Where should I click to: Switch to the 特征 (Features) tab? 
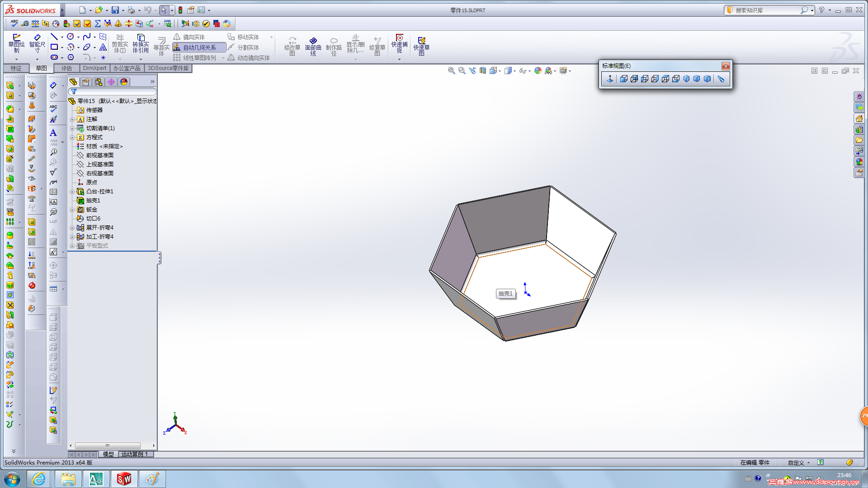point(16,68)
